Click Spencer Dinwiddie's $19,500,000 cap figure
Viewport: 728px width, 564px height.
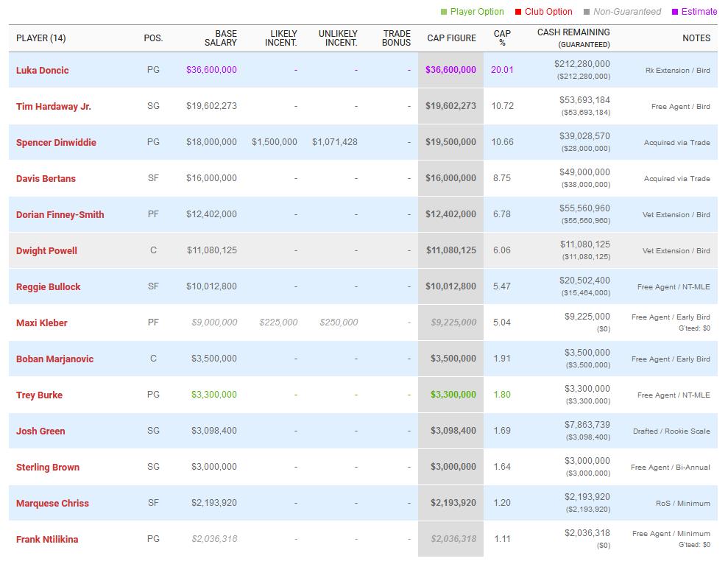click(x=450, y=142)
